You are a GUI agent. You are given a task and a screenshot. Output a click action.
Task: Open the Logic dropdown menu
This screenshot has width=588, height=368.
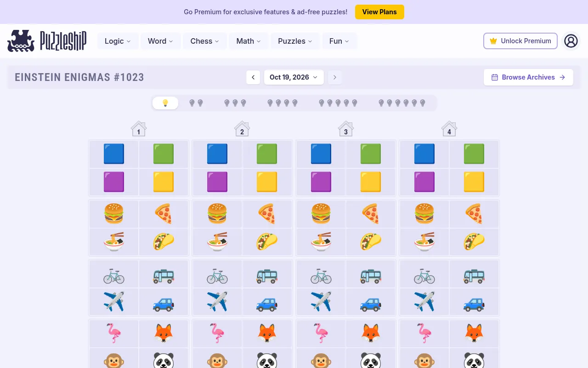click(118, 41)
